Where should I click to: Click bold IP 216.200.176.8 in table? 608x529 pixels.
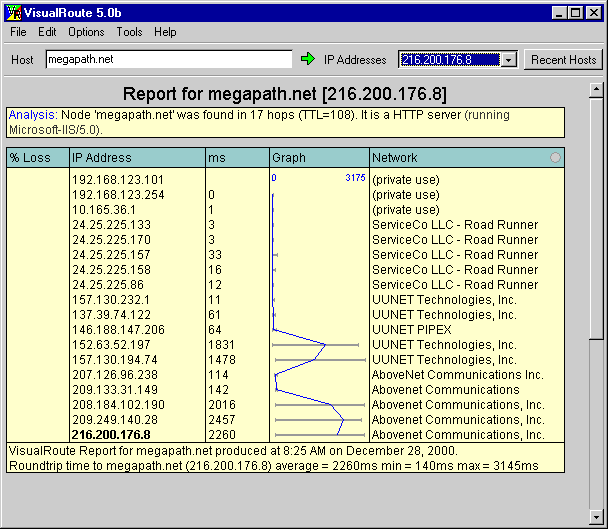(111, 435)
